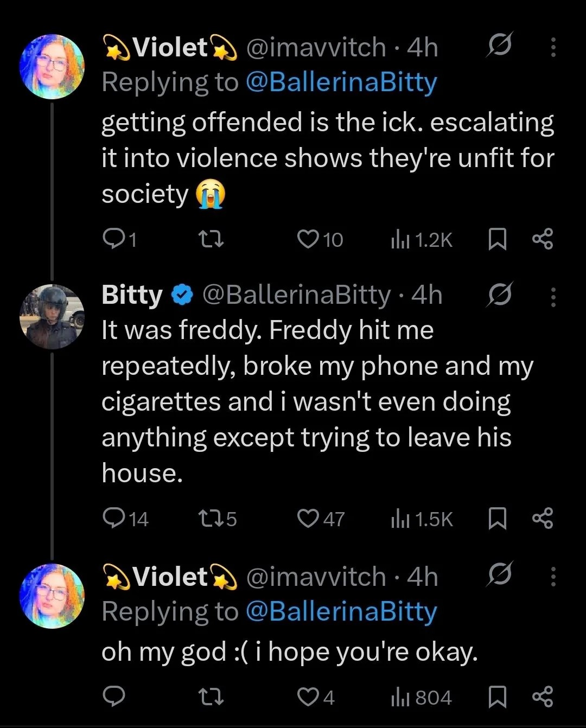Open Bitty's profile picture with helmet
This screenshot has width=586, height=728.
52,316
